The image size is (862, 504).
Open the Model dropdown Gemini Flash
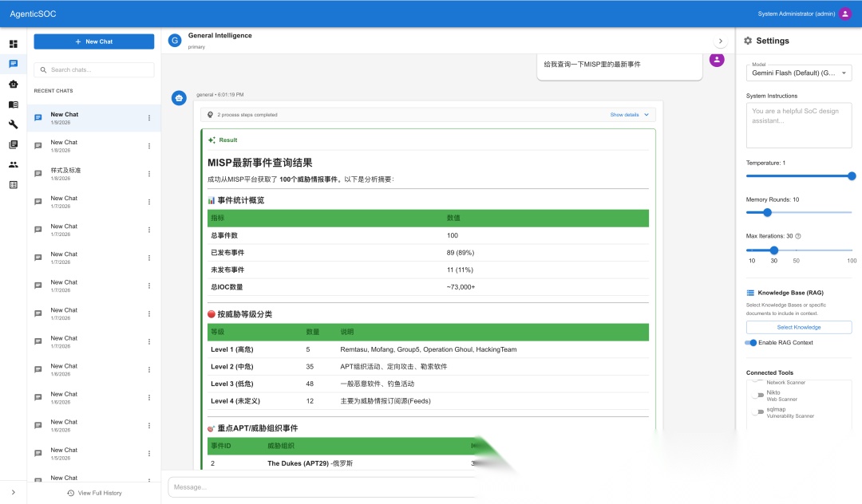point(799,73)
